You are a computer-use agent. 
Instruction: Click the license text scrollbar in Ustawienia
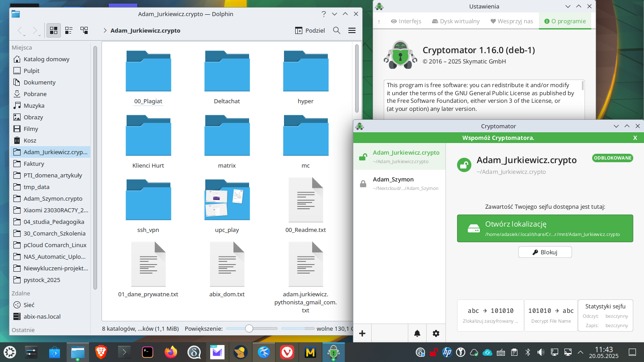(582, 86)
